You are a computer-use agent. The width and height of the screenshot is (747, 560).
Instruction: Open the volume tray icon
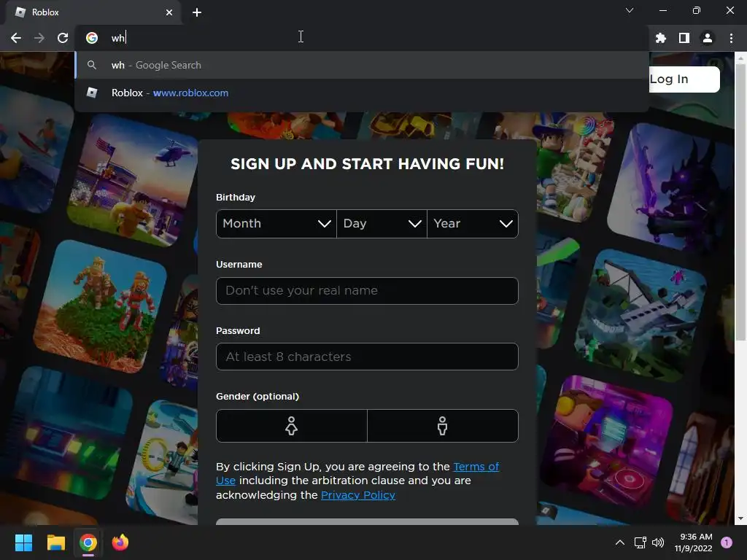click(658, 542)
